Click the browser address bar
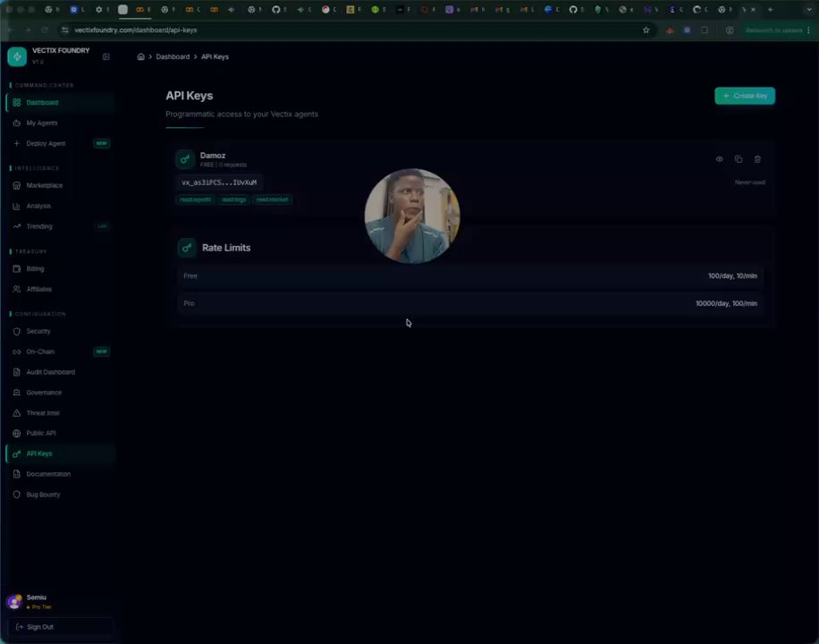This screenshot has width=819, height=644. [355, 30]
